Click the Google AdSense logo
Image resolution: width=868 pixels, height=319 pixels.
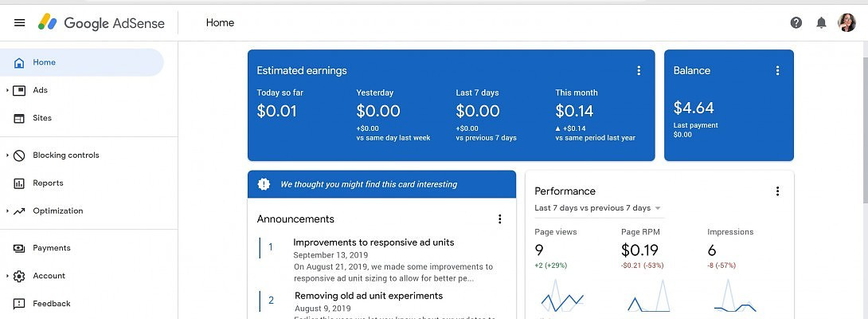point(102,23)
